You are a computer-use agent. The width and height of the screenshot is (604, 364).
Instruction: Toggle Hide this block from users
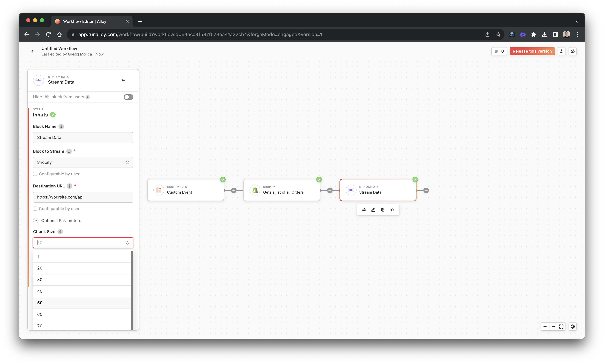pos(128,97)
